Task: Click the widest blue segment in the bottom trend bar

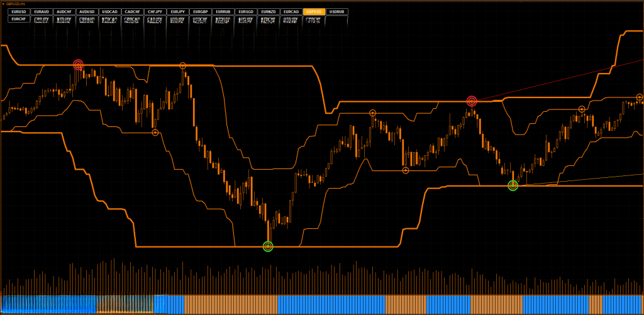Action: point(331,304)
